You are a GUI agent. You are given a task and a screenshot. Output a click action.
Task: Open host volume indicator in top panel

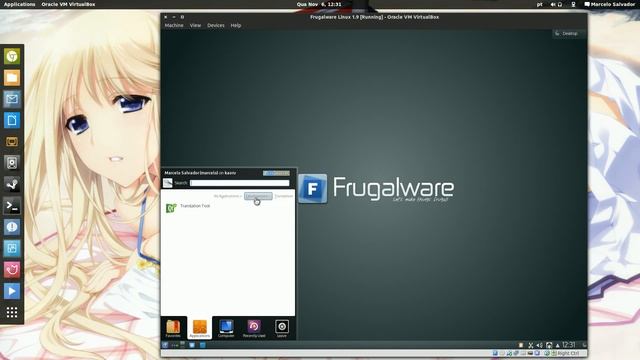click(x=553, y=4)
